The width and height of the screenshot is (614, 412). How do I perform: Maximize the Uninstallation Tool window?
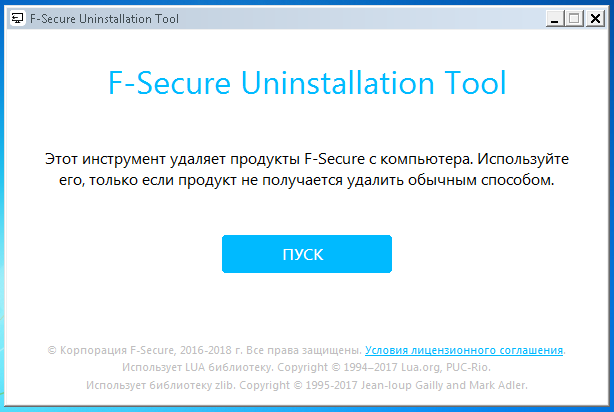click(574, 17)
